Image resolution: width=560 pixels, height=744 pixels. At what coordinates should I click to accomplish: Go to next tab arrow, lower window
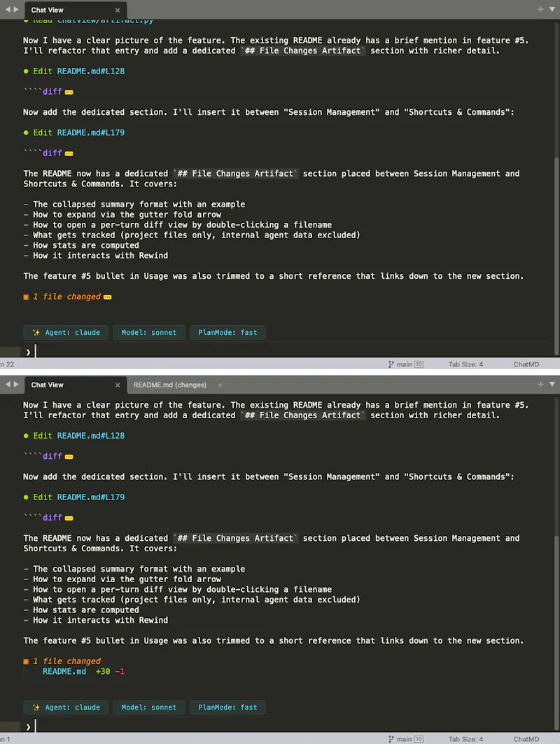point(16,385)
